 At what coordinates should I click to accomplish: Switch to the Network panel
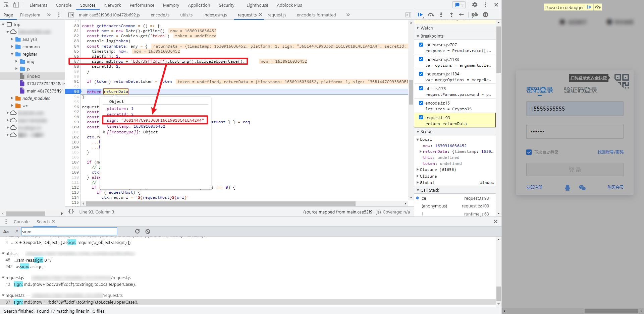(x=112, y=5)
